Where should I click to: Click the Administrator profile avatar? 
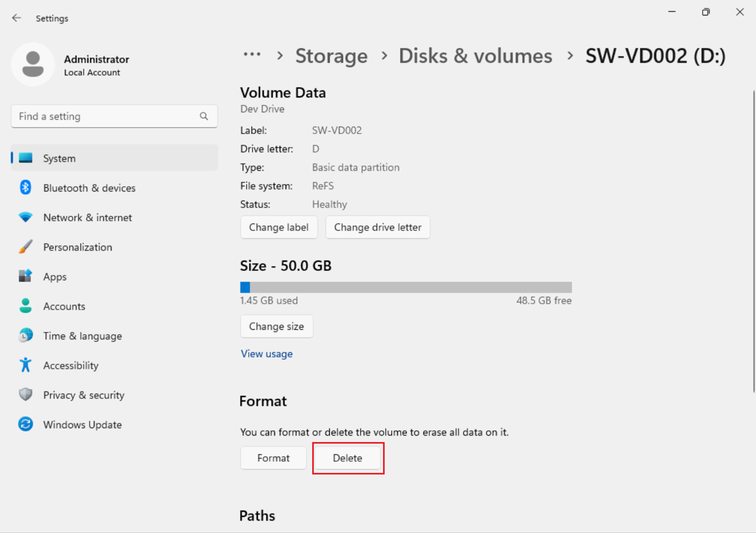point(33,64)
